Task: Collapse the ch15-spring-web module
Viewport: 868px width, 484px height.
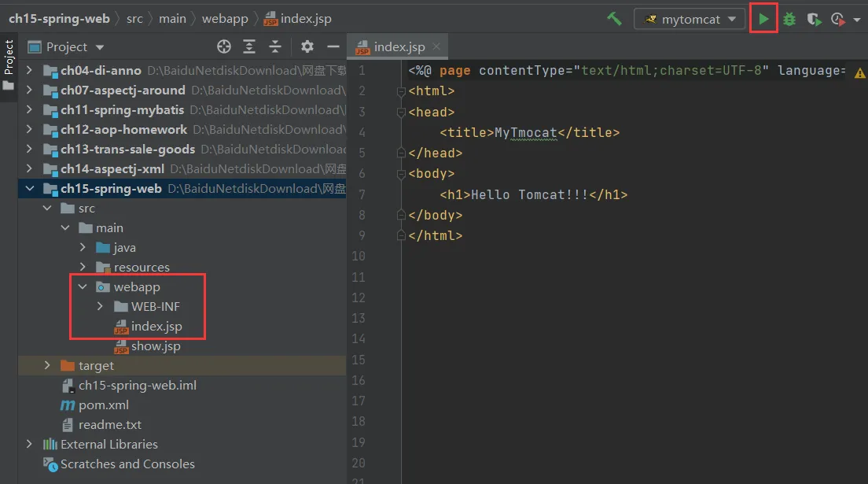Action: point(29,189)
